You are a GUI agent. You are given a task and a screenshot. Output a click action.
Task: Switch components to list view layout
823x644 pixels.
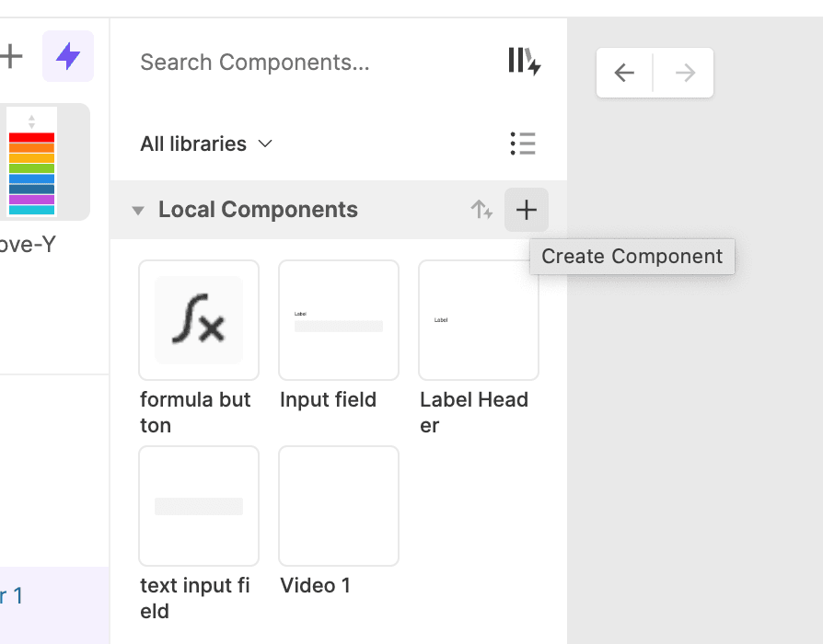[x=523, y=144]
